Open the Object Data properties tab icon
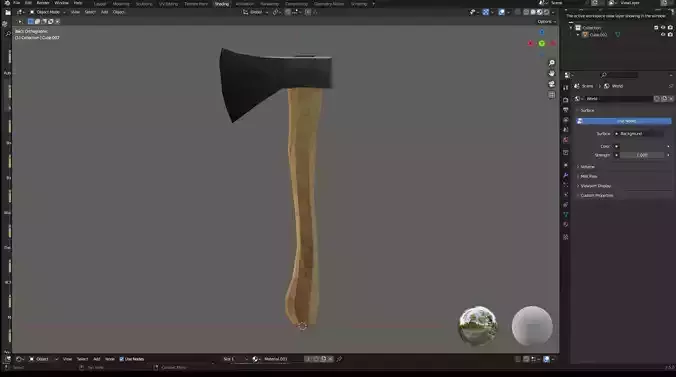 (x=566, y=214)
